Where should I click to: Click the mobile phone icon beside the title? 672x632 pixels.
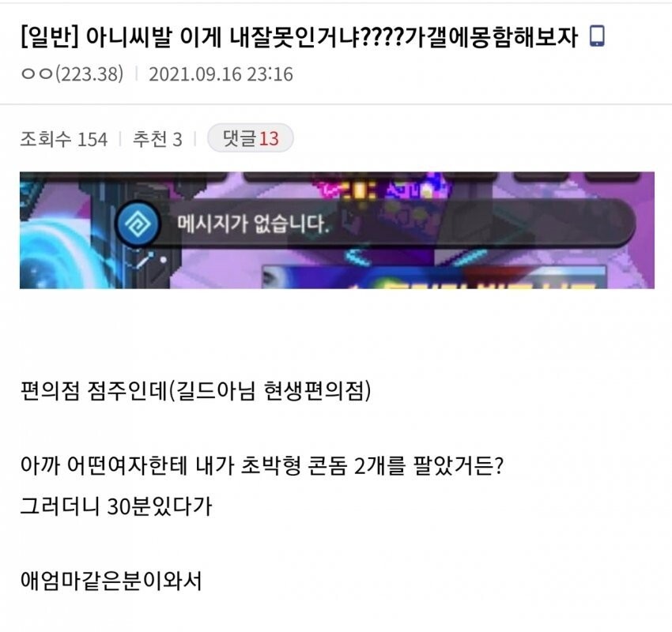(x=597, y=36)
